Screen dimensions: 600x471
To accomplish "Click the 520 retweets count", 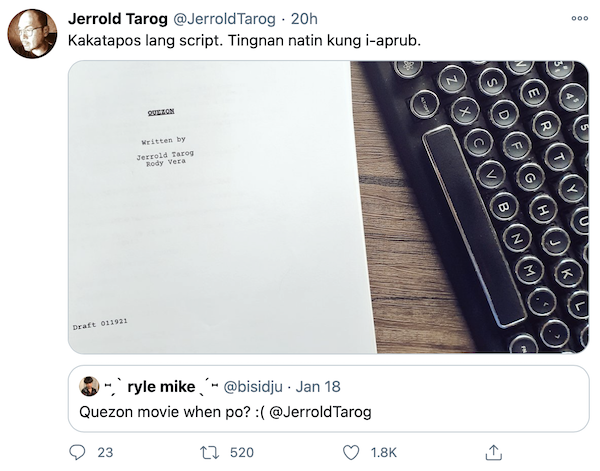I will 241,452.
